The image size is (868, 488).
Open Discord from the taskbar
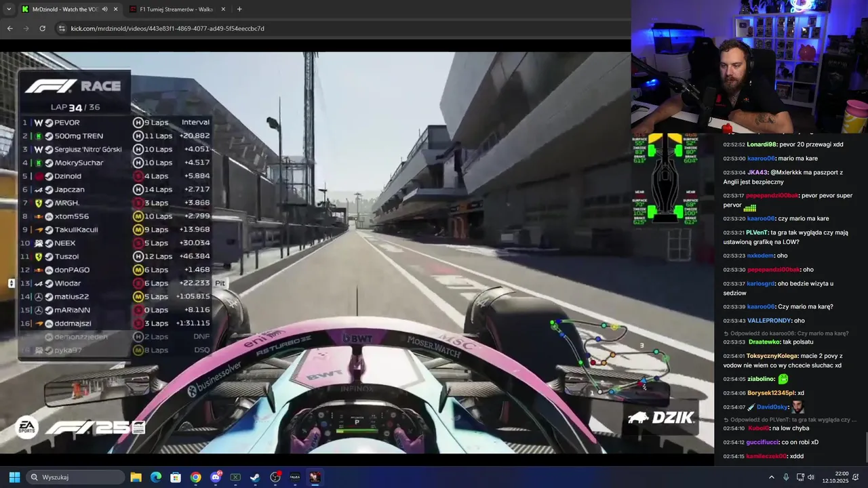click(216, 477)
